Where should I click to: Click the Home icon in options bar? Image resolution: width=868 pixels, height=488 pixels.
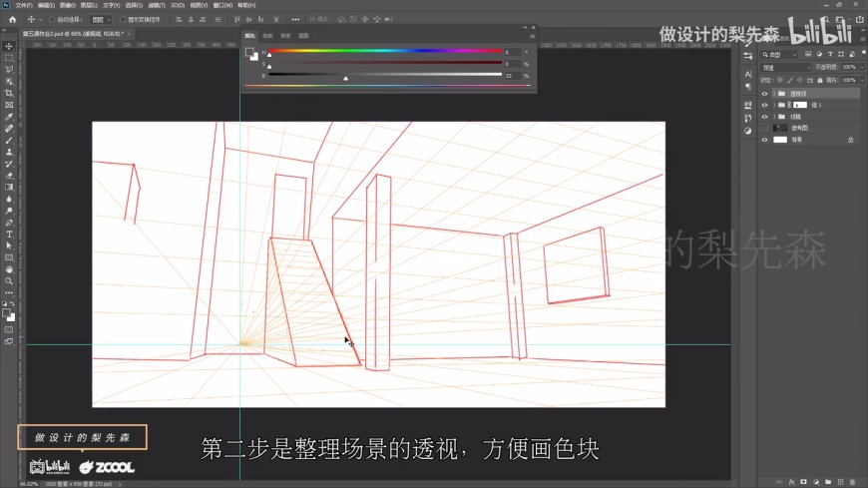pyautogui.click(x=12, y=19)
